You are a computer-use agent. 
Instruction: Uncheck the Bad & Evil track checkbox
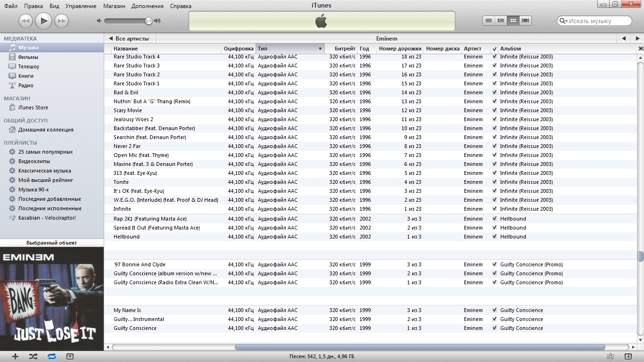[x=495, y=92]
